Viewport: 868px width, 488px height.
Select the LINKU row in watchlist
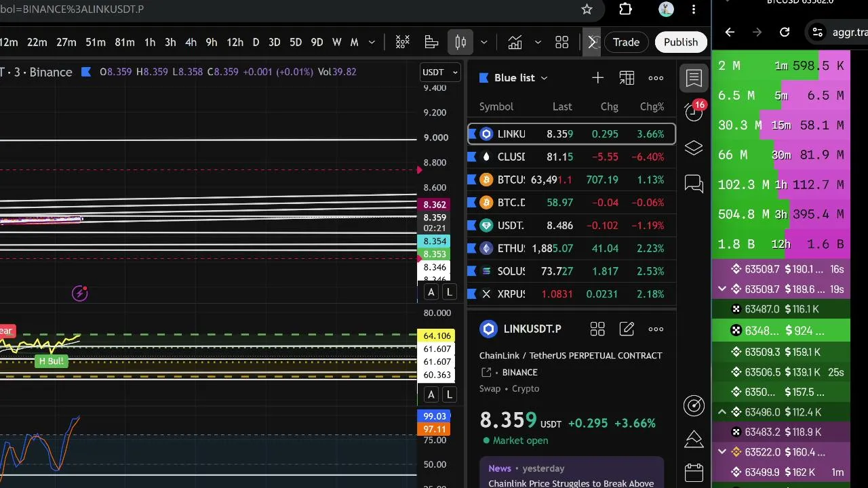[572, 134]
